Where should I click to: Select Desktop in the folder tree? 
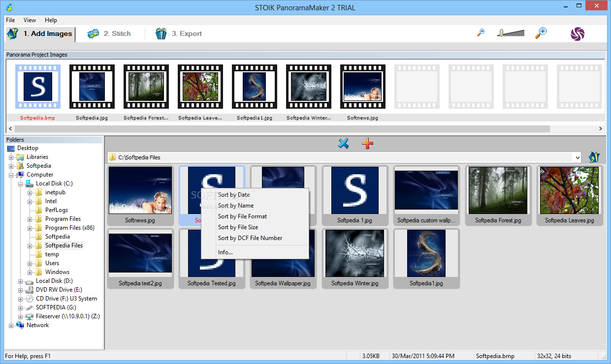click(x=28, y=148)
